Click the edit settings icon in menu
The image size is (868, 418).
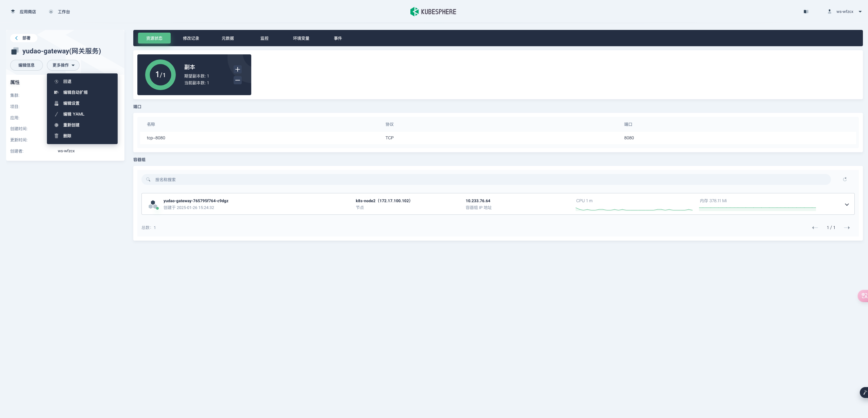(56, 103)
